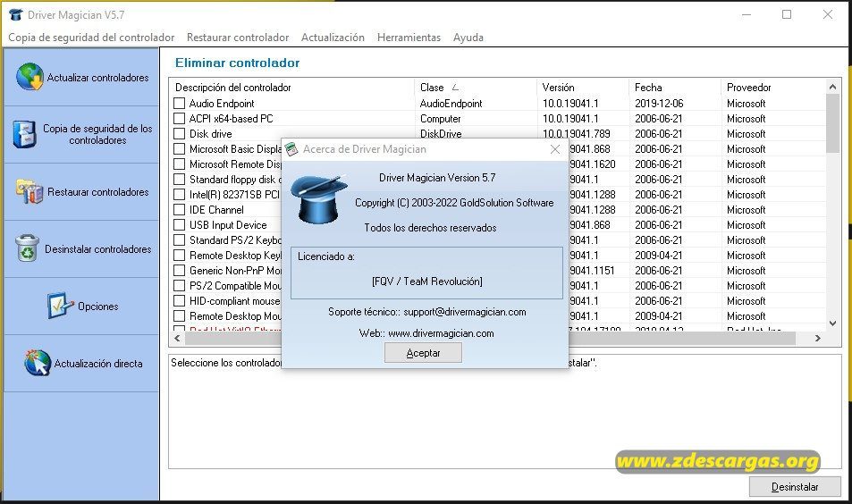
Task: Check the Audio Endpoint driver checkbox
Action: pyautogui.click(x=180, y=103)
